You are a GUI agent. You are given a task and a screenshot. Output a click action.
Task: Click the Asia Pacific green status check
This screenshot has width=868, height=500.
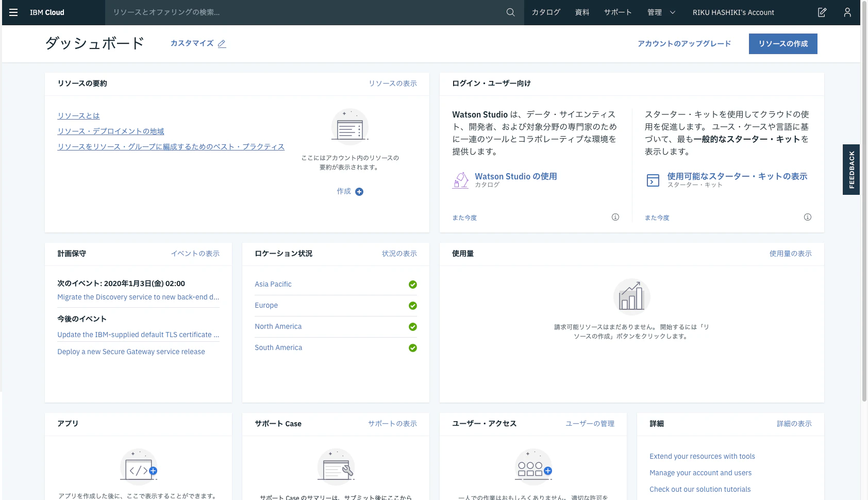[413, 285]
